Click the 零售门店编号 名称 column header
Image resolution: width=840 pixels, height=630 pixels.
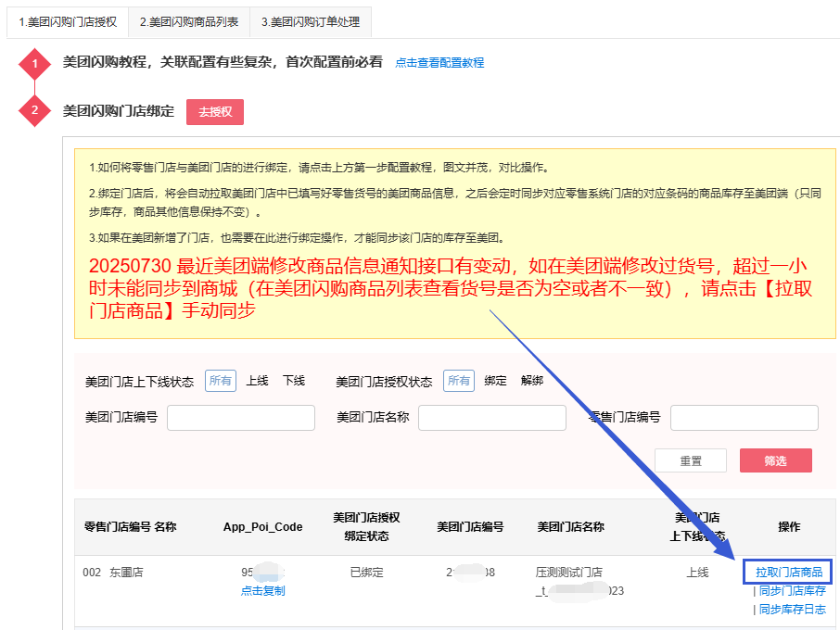coord(130,526)
